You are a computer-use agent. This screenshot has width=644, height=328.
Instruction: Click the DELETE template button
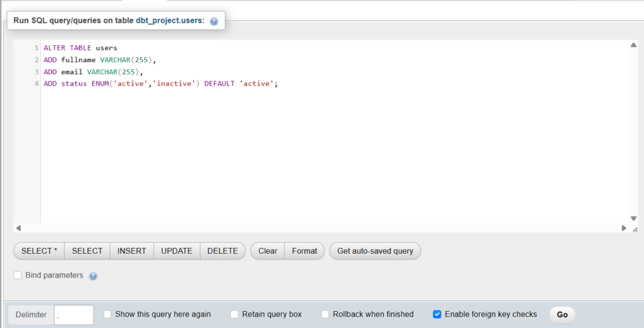tap(223, 251)
